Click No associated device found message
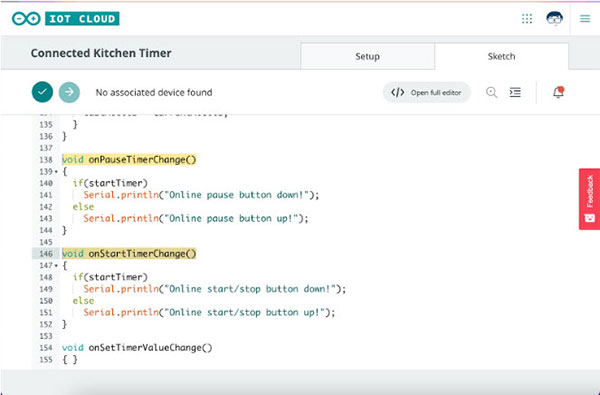The height and width of the screenshot is (395, 600). coord(154,93)
